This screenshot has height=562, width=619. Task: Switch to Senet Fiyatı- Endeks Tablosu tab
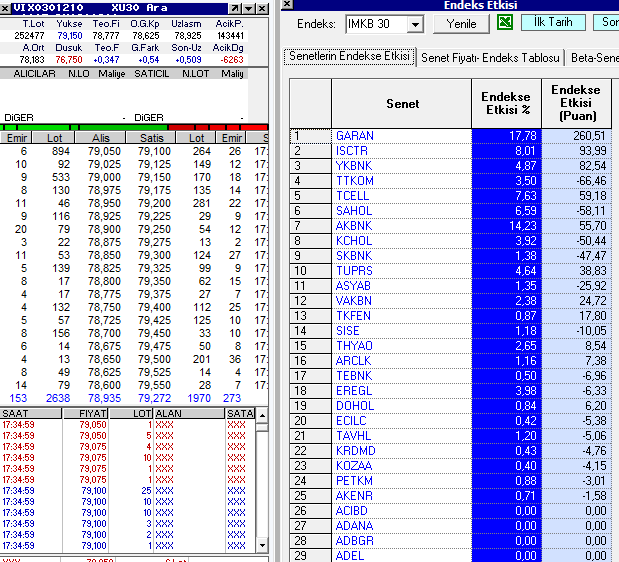[490, 57]
